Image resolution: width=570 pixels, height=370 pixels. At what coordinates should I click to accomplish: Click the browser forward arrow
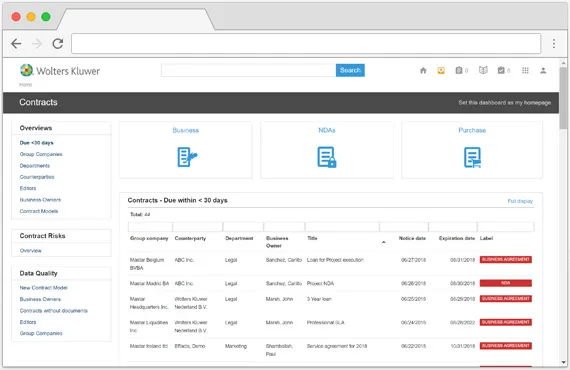pyautogui.click(x=37, y=44)
